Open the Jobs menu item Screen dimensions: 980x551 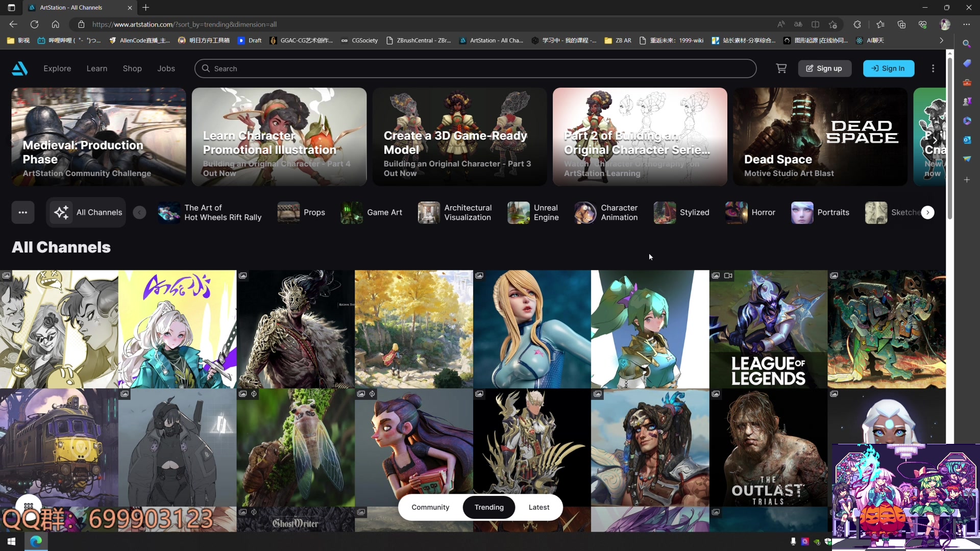point(166,68)
